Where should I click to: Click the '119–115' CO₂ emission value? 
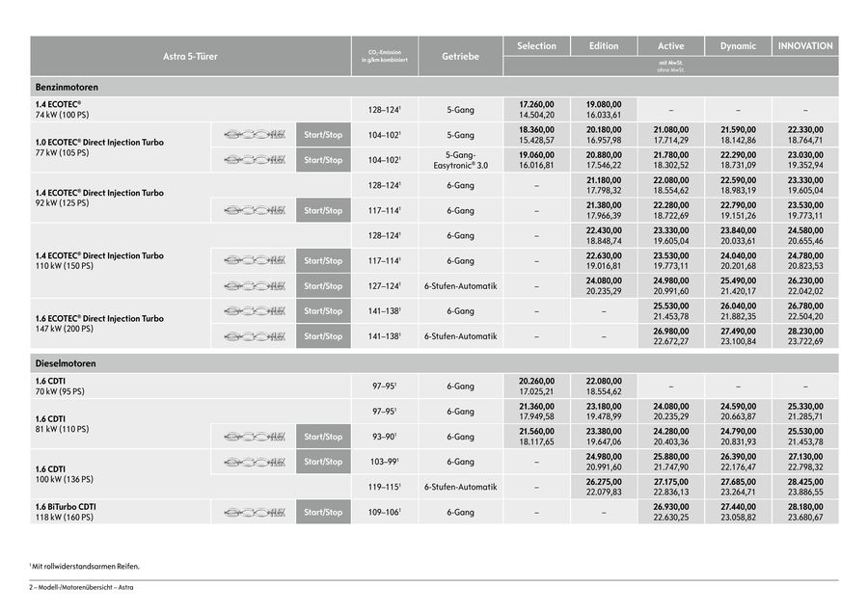(385, 487)
